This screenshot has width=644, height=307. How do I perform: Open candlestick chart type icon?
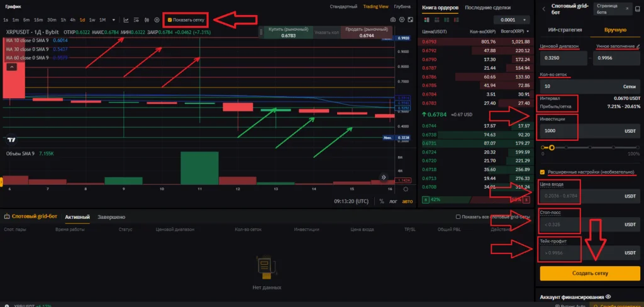tap(147, 20)
